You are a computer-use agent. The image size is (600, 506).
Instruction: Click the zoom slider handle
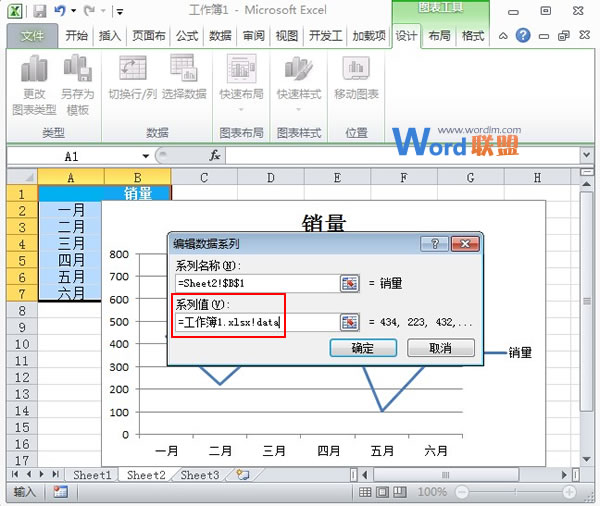tap(515, 492)
